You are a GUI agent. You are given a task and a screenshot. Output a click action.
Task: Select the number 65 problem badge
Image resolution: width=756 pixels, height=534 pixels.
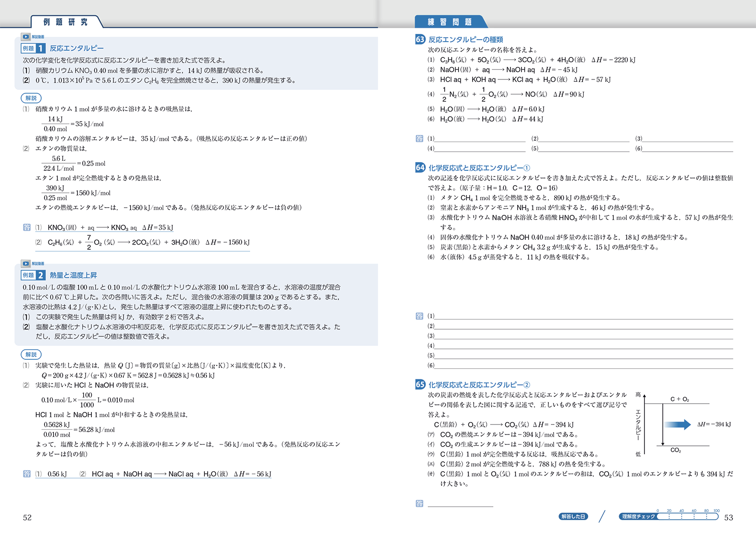tap(420, 385)
